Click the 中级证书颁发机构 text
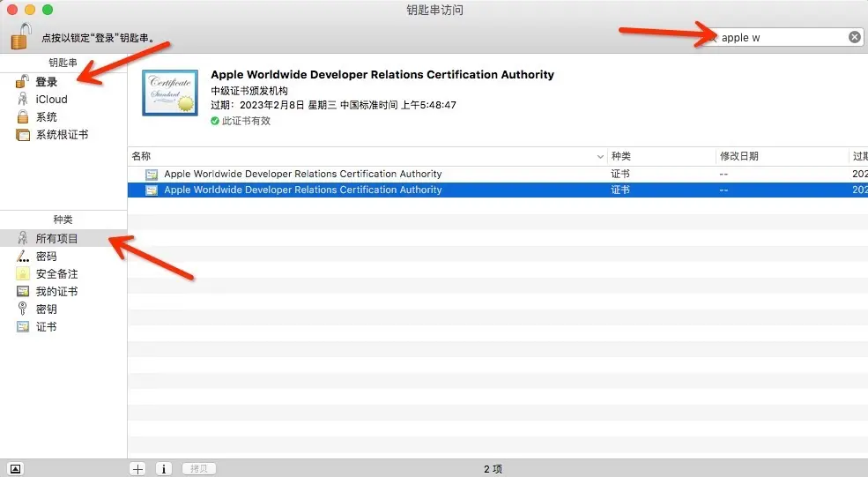Image resolution: width=868 pixels, height=477 pixels. [x=249, y=91]
